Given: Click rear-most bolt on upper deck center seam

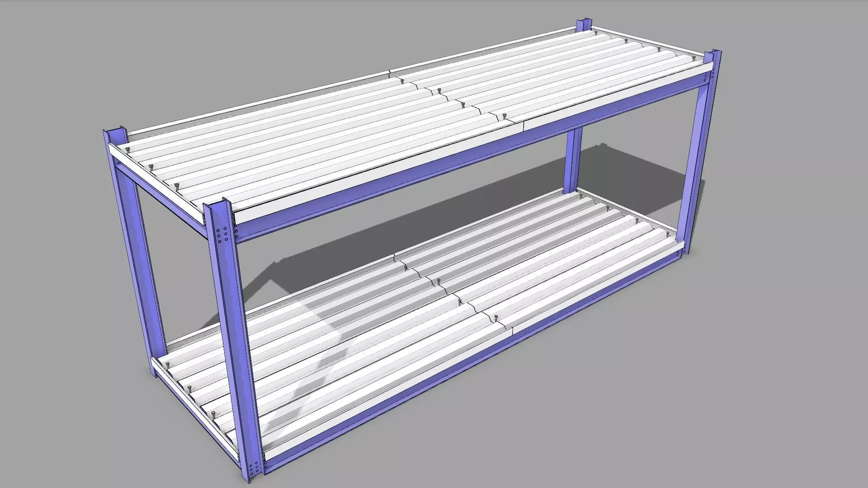Looking at the screenshot, I should click(401, 81).
